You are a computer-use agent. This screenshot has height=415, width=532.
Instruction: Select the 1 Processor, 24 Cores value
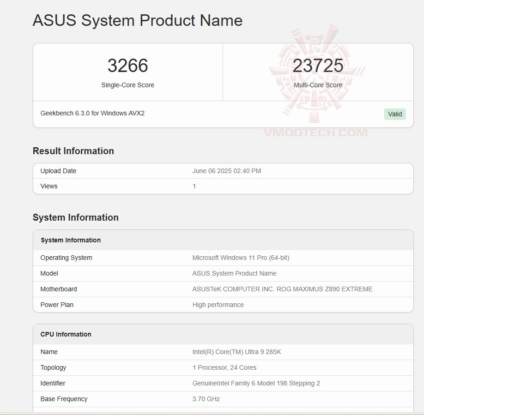coord(224,367)
